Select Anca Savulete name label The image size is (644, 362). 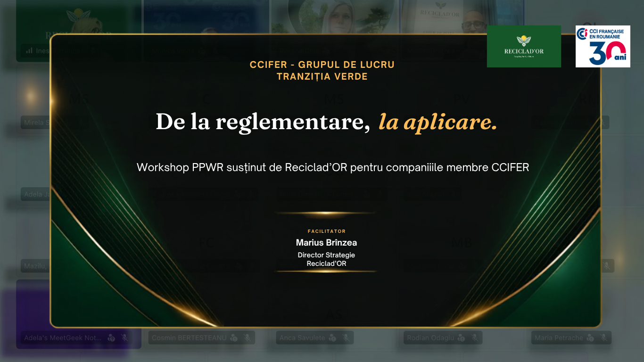(302, 338)
